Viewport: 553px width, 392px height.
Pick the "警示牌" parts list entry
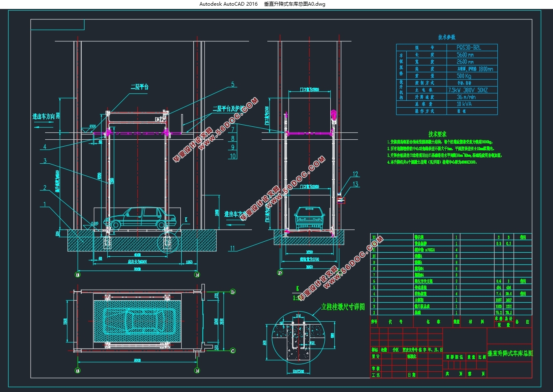click(x=419, y=237)
